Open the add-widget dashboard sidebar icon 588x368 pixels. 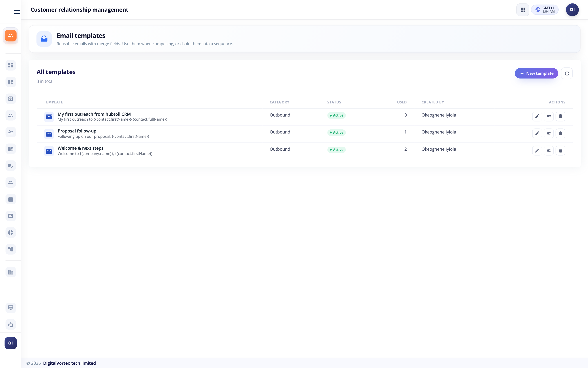tap(11, 82)
